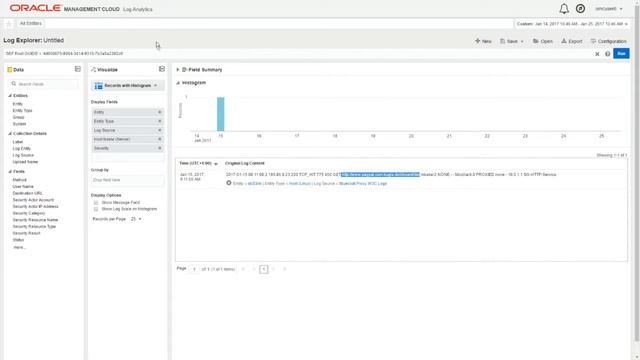
Task: Click Open in the toolbar
Action: click(x=542, y=41)
